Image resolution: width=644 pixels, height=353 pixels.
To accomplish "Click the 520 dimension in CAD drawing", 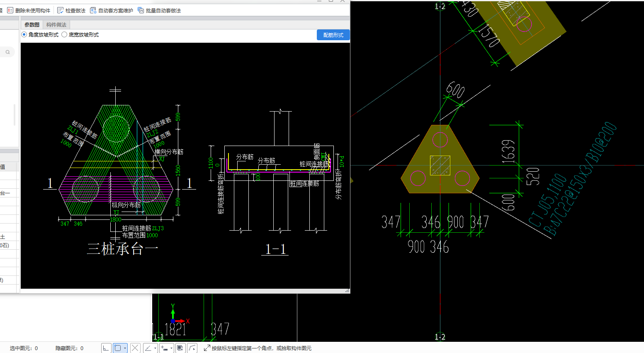I will point(533,176).
